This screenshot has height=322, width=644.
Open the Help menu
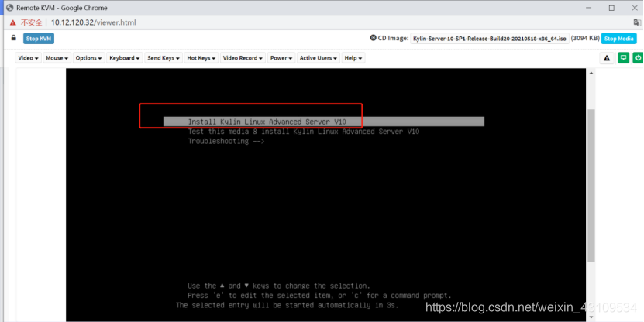coord(353,58)
